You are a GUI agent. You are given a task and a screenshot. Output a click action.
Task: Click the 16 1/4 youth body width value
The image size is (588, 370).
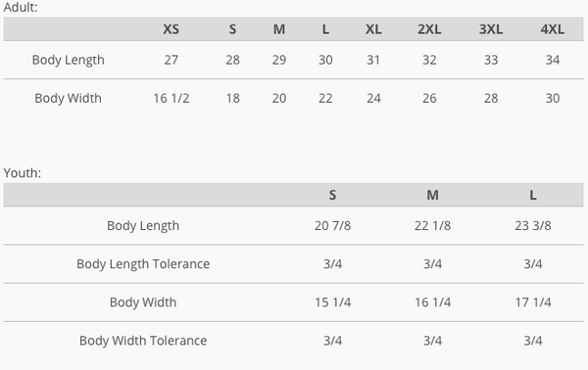coord(432,302)
